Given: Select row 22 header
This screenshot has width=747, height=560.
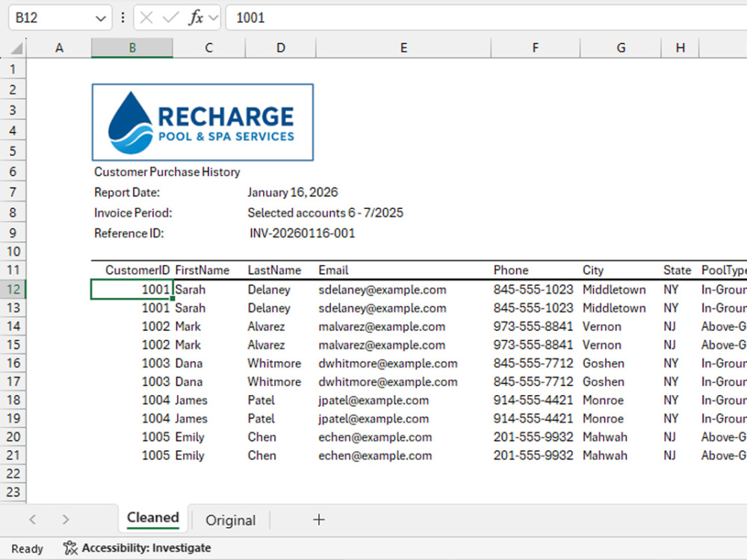Looking at the screenshot, I should pos(13,473).
